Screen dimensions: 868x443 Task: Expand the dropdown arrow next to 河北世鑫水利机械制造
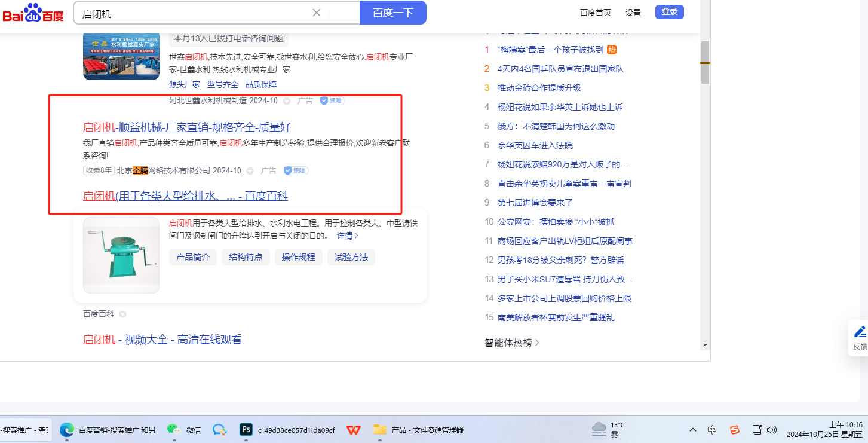(286, 101)
